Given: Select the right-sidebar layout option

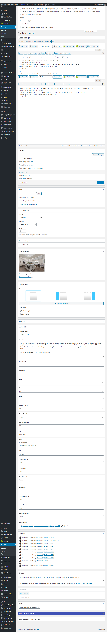Looking at the screenshot, I should (x=89, y=296).
